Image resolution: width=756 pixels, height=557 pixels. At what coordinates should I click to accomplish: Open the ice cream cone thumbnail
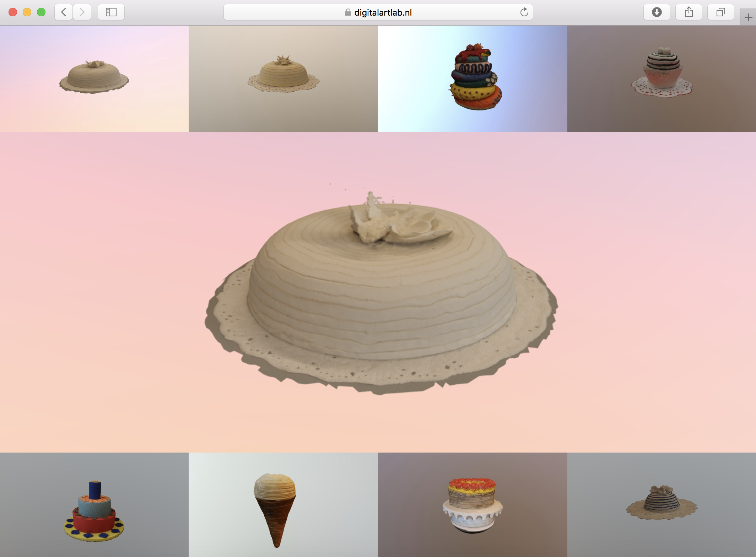[x=283, y=505]
